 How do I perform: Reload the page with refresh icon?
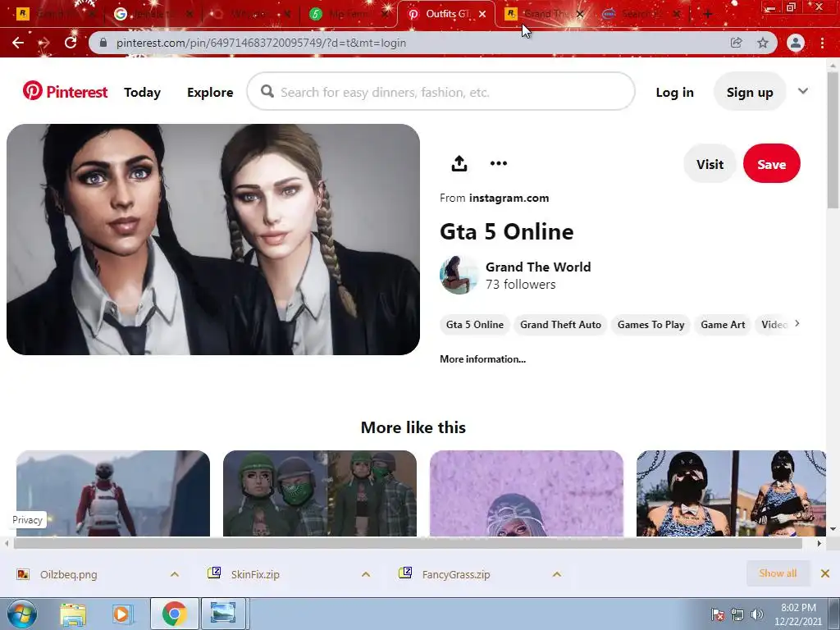coord(71,43)
